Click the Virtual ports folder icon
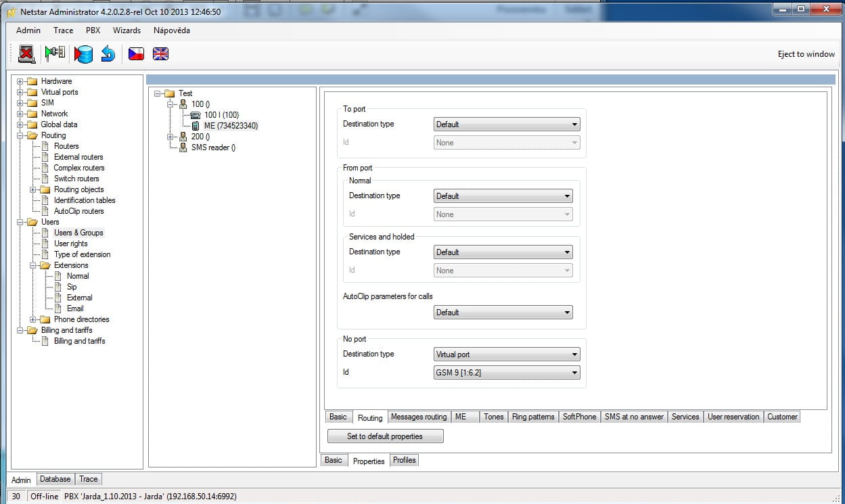 tap(32, 92)
